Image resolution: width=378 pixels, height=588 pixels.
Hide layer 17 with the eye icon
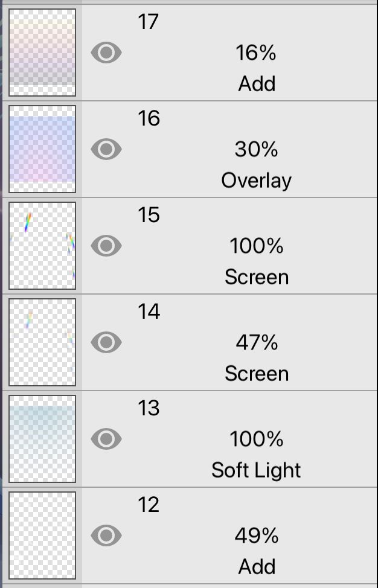[x=106, y=53]
